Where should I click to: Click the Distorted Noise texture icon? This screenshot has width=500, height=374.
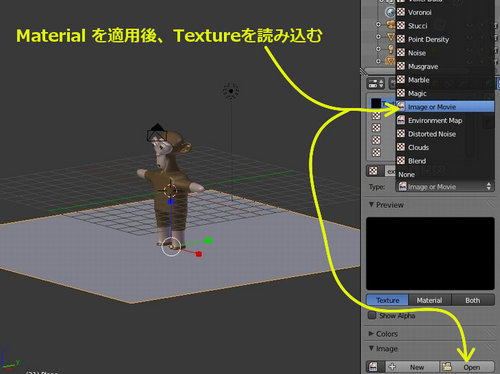[401, 134]
